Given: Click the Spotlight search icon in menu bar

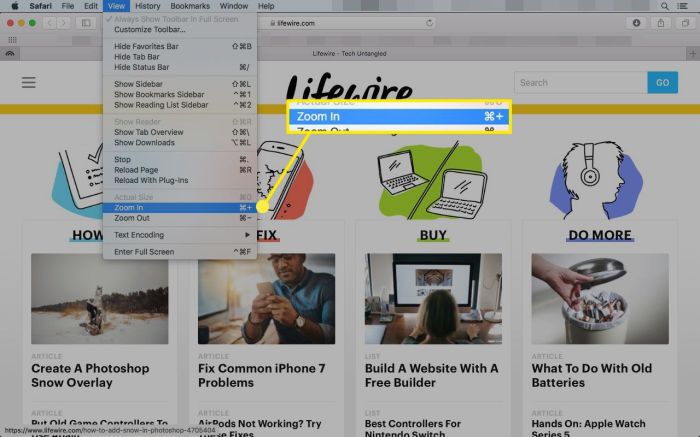Looking at the screenshot, I should tap(664, 6).
